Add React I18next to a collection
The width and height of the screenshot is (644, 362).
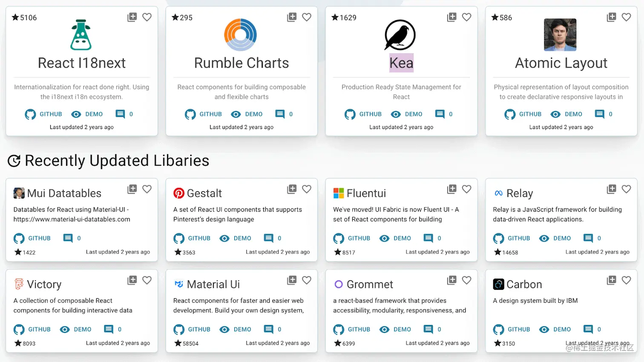132,17
